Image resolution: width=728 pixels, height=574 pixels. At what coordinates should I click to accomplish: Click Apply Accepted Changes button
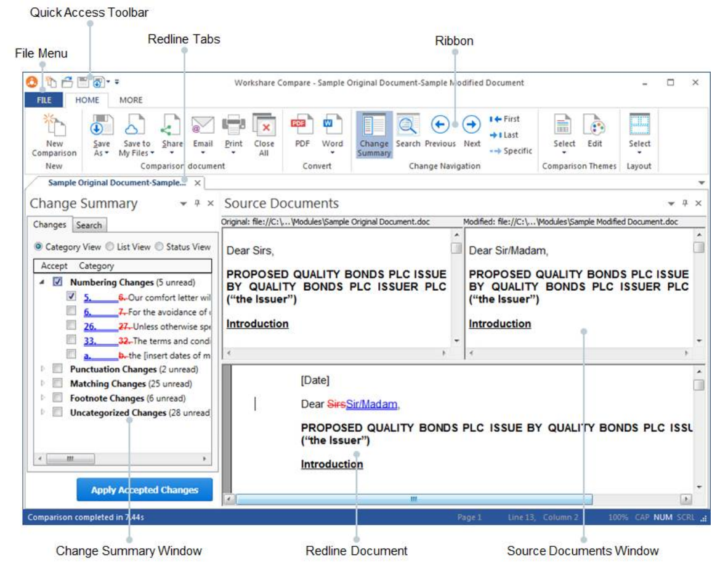point(144,490)
